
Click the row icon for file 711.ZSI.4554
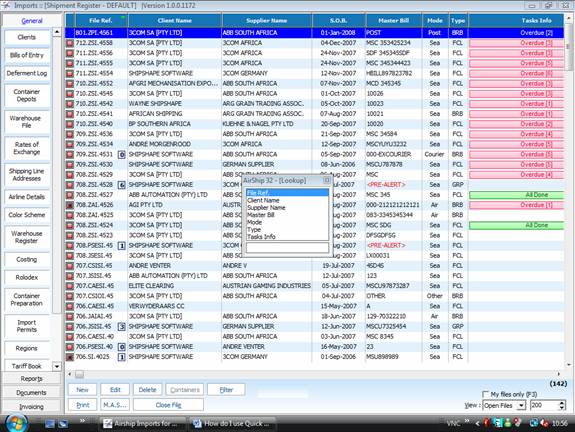pos(70,73)
